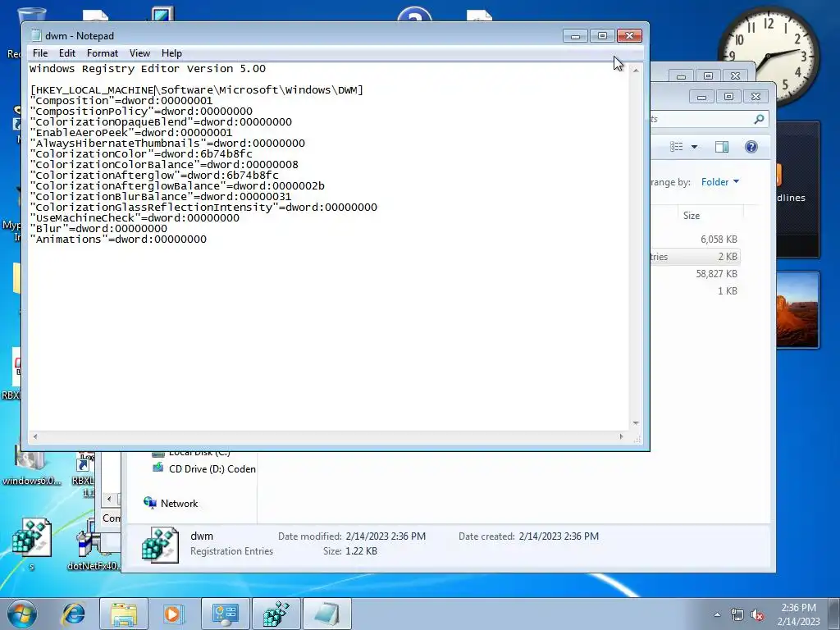
Task: Click the Explorer search magnifier icon
Action: (x=759, y=119)
